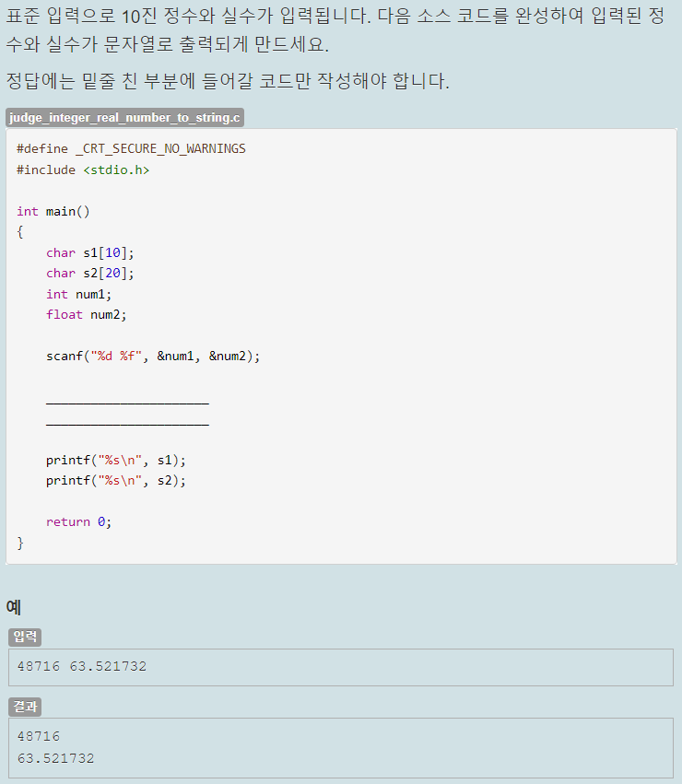Click the int main() line

53,212
